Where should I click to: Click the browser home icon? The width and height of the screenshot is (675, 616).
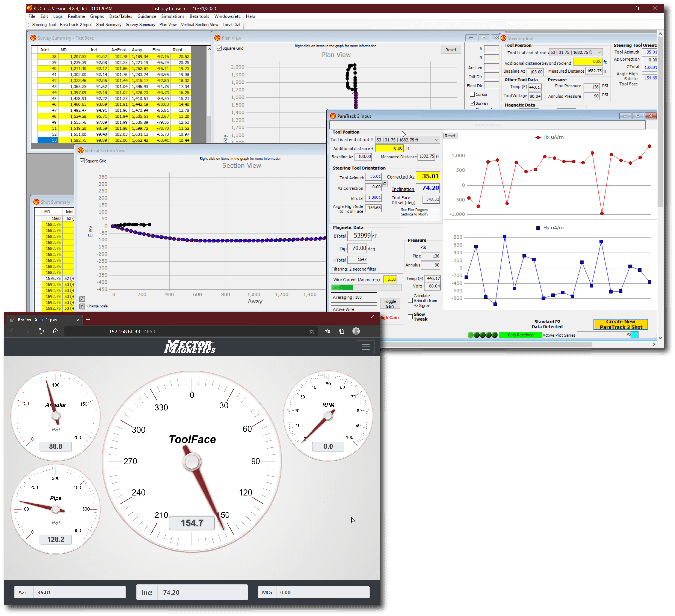(55, 331)
